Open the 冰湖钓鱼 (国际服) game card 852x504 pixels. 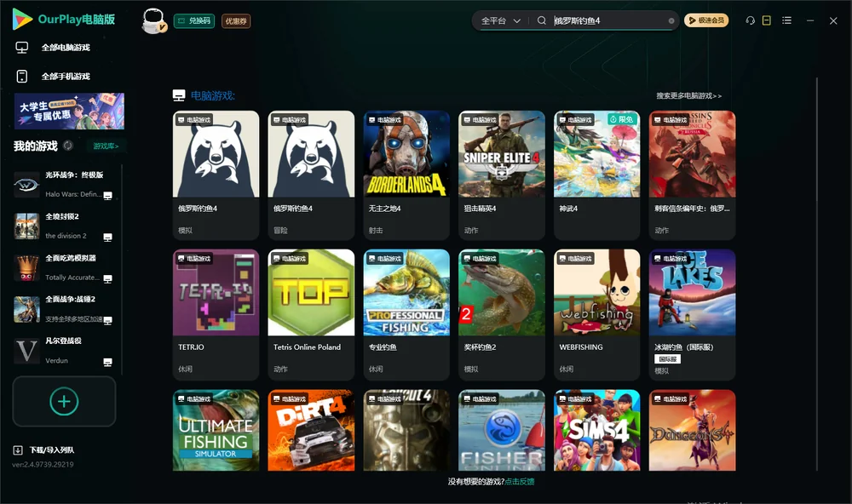coord(692,314)
